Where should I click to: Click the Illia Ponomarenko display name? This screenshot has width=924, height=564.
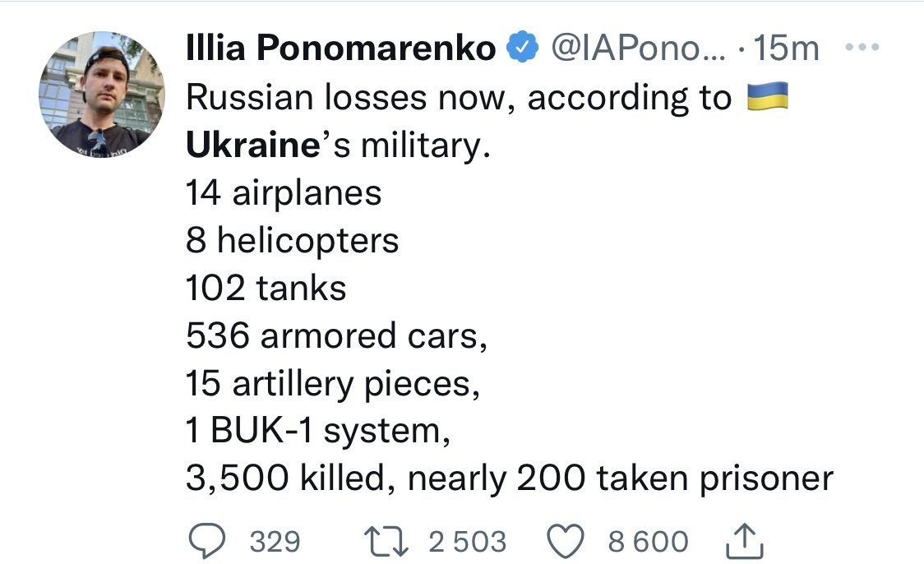tap(341, 49)
